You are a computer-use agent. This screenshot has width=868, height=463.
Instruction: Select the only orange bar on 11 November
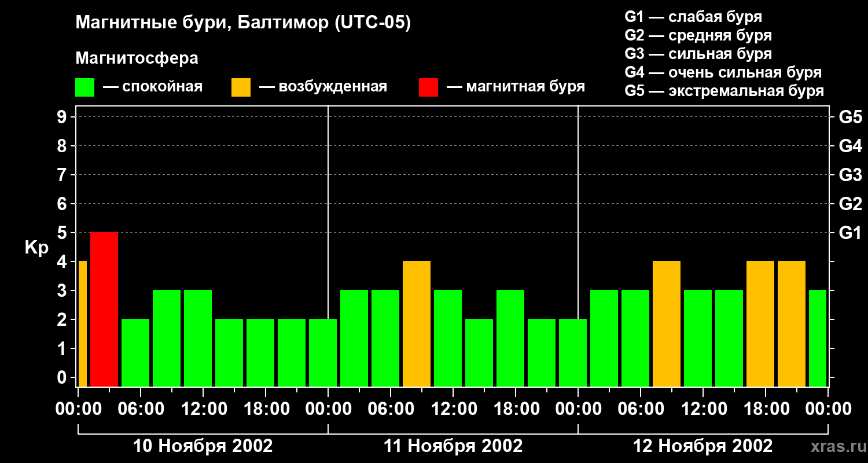pyautogui.click(x=417, y=324)
